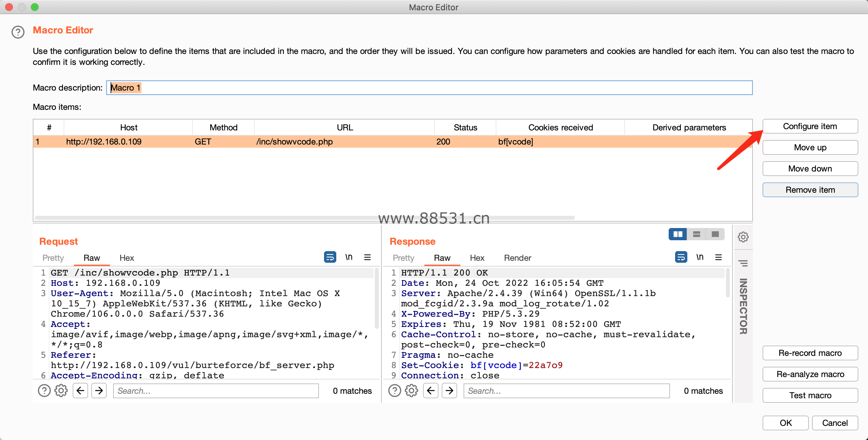
Task: Select top-bottom split layout view
Action: [x=696, y=234]
